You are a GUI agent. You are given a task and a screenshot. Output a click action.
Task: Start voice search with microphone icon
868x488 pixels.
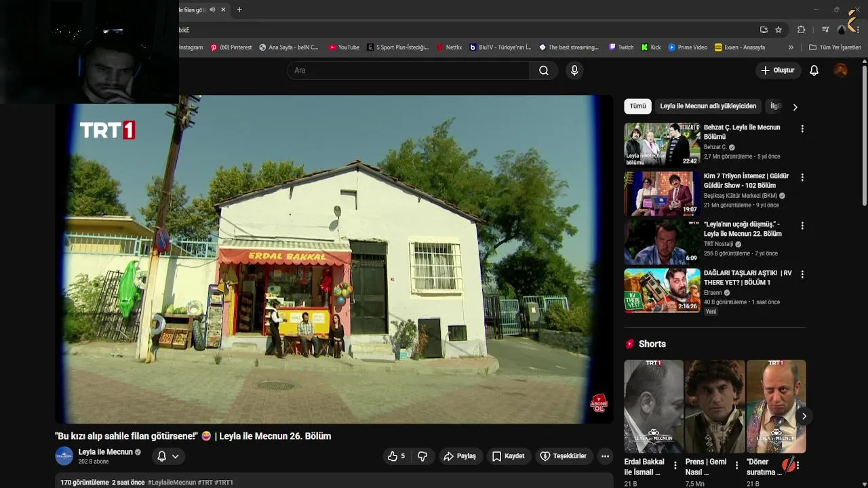(x=574, y=70)
